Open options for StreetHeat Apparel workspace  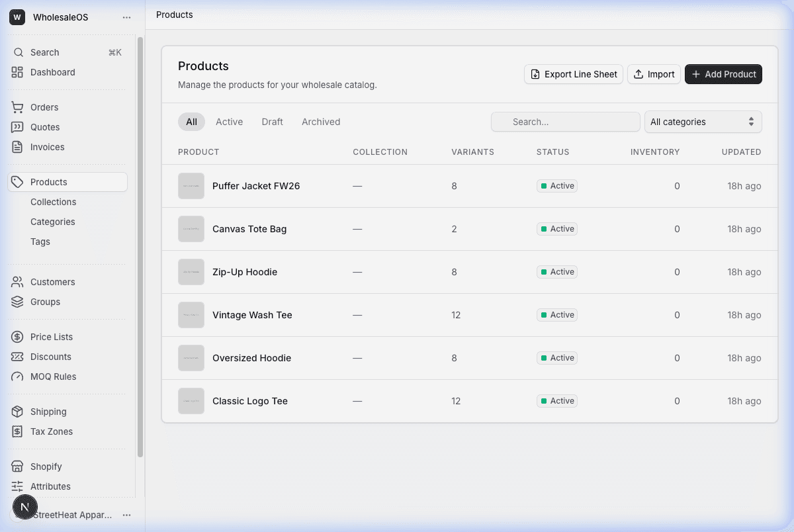pos(126,515)
